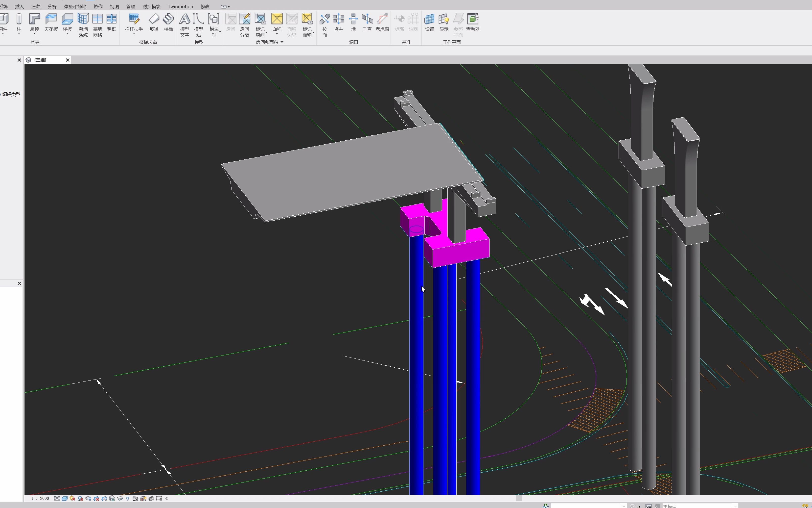Screen dimensions: 812x508
Task: Open the 柱 (Column) dropdown arrow
Action: tap(19, 34)
